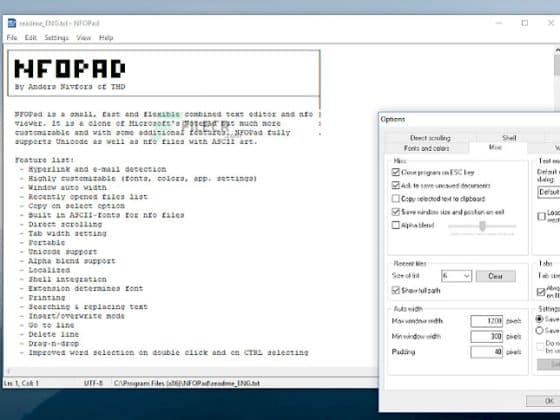560x420 pixels.
Task: Click the NFOPad app icon in title bar
Action: click(12, 23)
